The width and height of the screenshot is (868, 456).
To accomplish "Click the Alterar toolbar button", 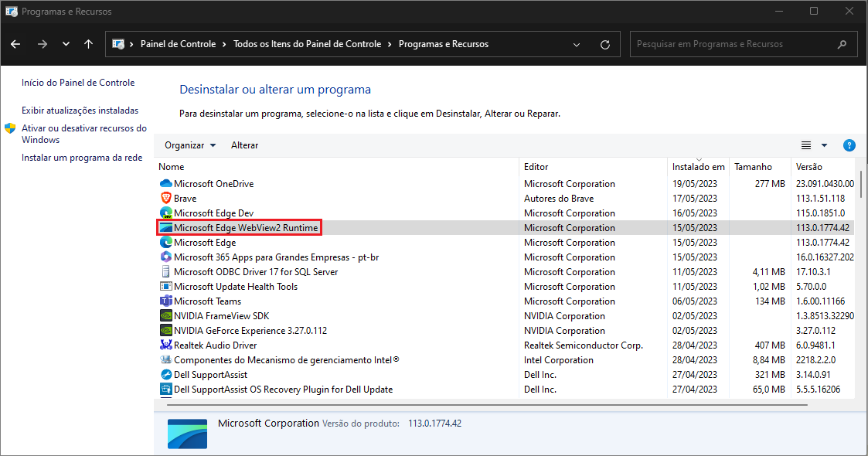I will (x=245, y=145).
